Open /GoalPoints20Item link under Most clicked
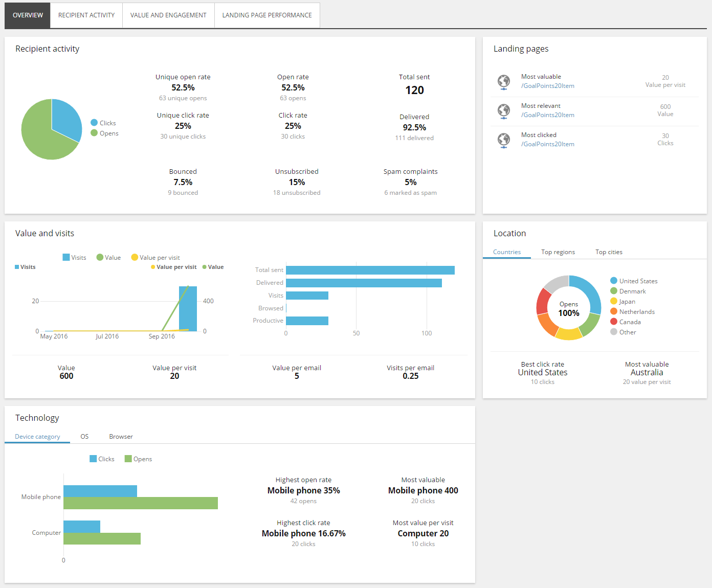Viewport: 712px width, 588px height. coord(548,144)
